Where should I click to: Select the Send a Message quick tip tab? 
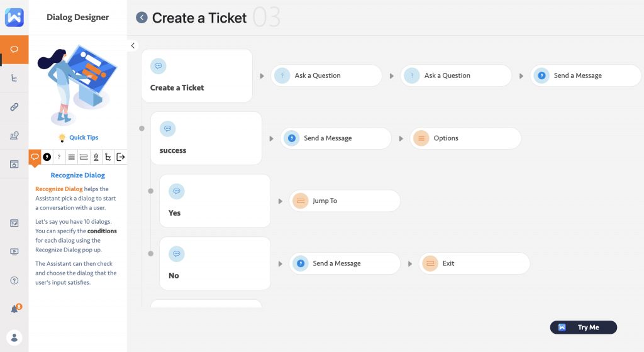click(x=47, y=157)
